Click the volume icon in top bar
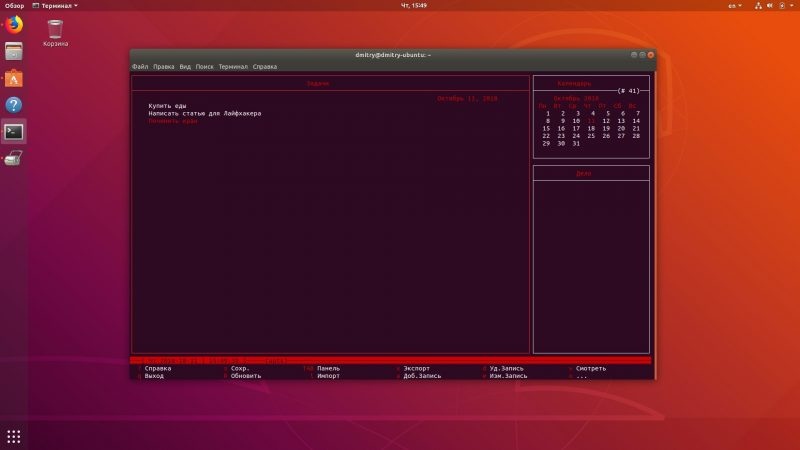This screenshot has width=800, height=450. click(x=770, y=6)
